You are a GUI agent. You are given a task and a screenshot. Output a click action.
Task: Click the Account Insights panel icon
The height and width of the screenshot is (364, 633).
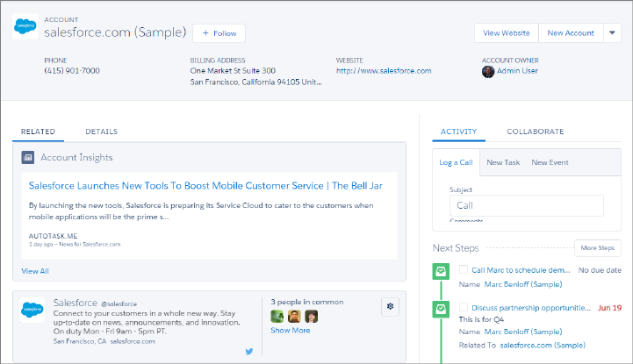point(28,157)
